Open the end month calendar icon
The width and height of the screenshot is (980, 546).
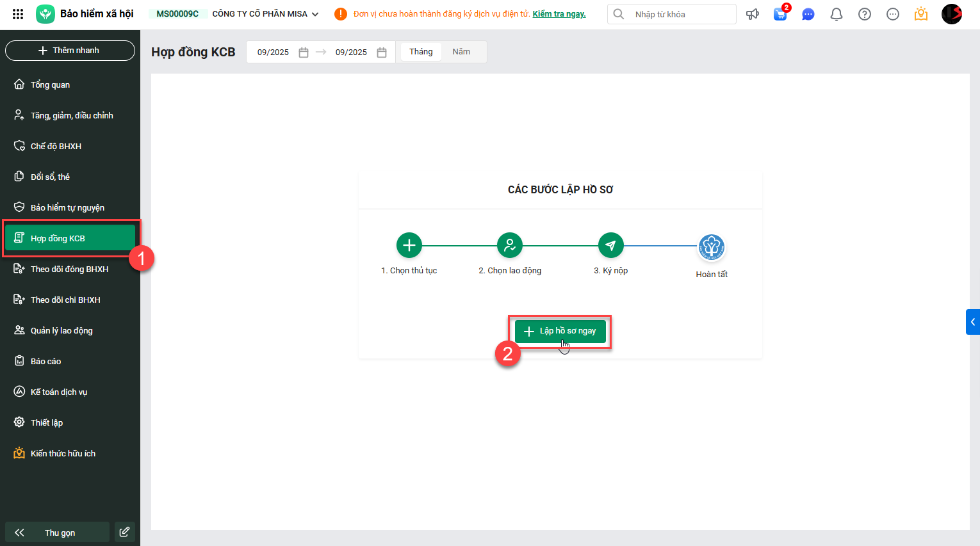click(x=382, y=52)
